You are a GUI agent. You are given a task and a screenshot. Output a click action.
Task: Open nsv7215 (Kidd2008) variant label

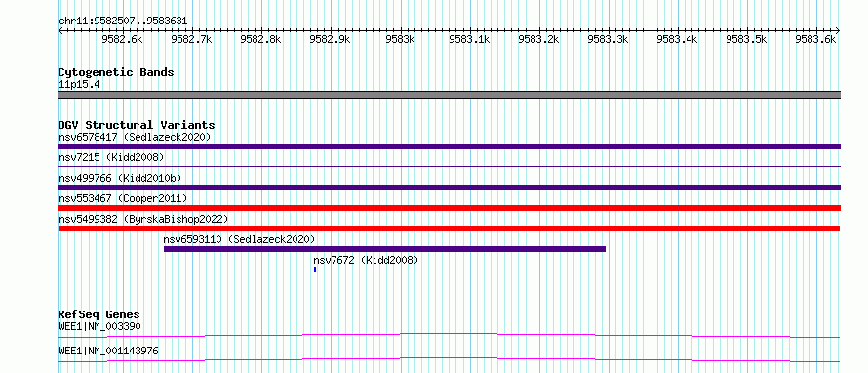pyautogui.click(x=111, y=157)
